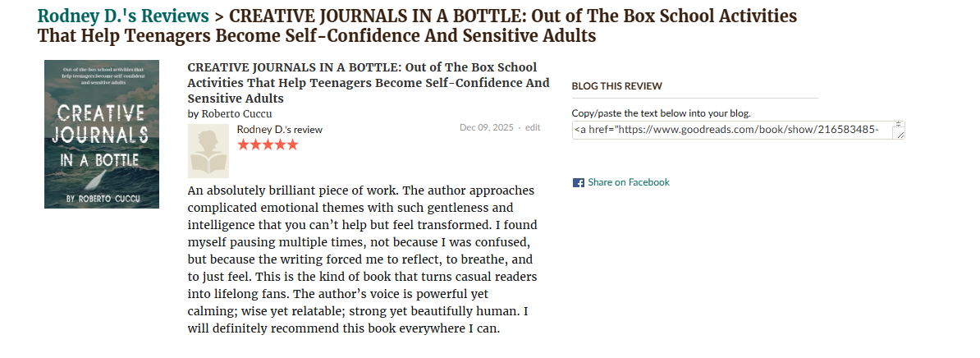Click the edit link beside the date
Screen dimensions: 980x358
(x=533, y=127)
